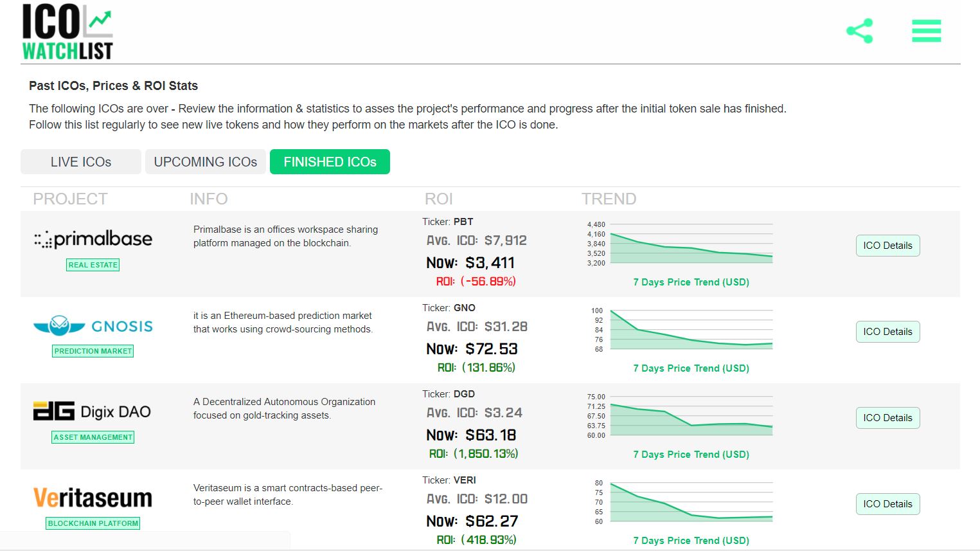Viewport: 980px width, 551px height.
Task: Click the Digix DAO 7-day price trend chart
Action: point(680,416)
